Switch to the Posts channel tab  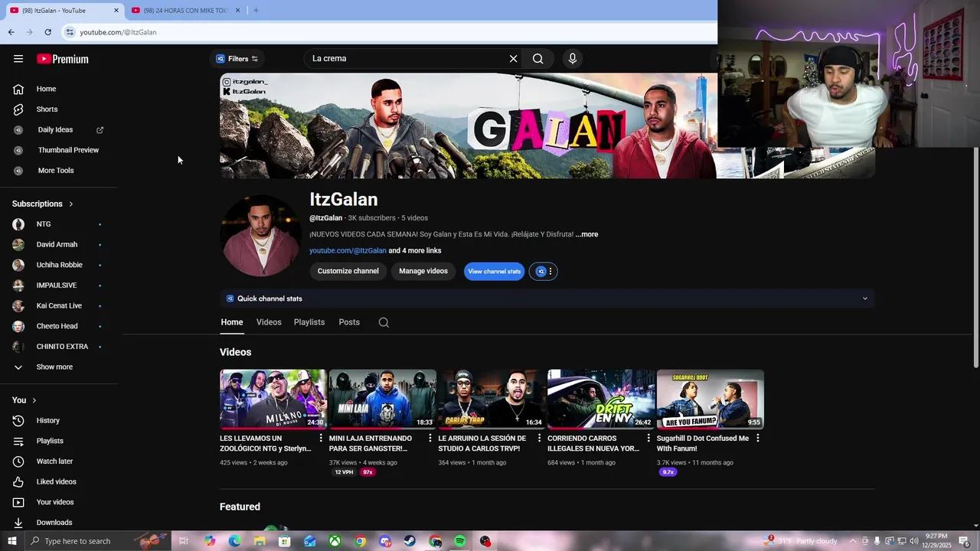pos(349,322)
